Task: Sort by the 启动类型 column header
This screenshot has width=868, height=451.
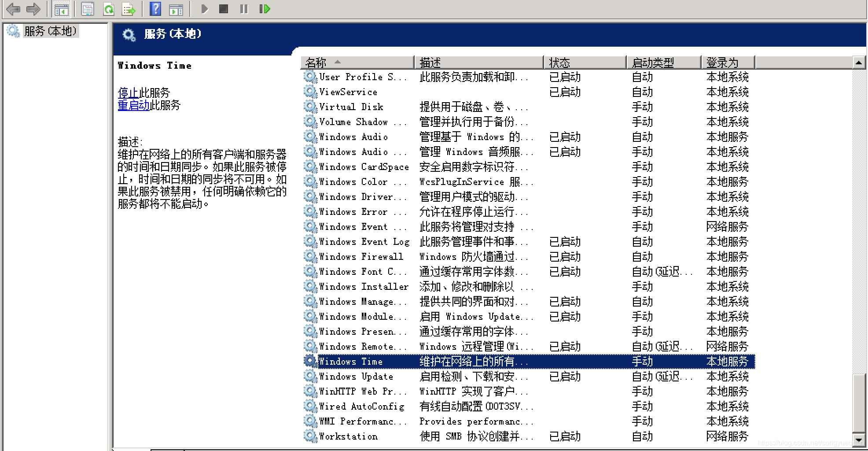Action: pos(663,63)
